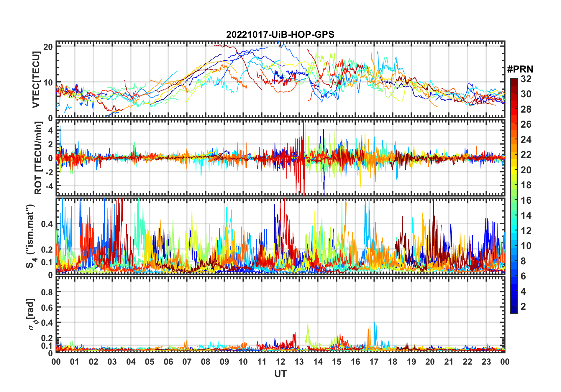
Task: Select colorbar tick label "24"
Action: (526, 139)
